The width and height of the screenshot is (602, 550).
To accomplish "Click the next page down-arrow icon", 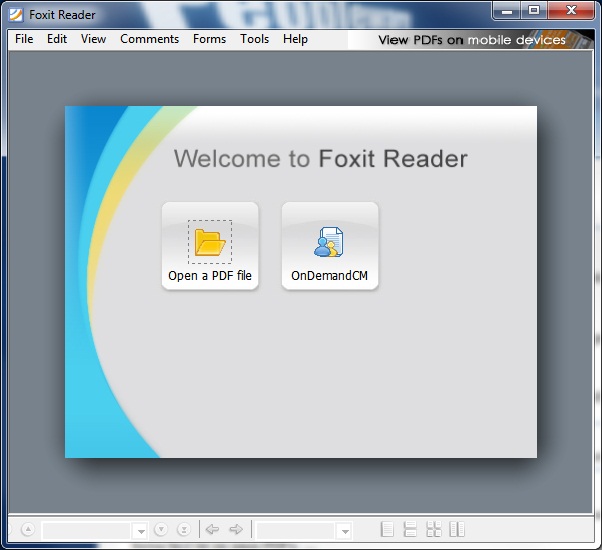I will (161, 530).
